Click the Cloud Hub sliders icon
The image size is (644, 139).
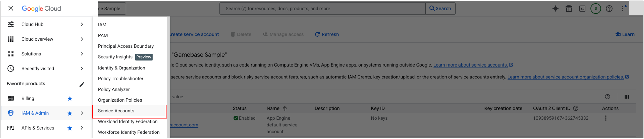(x=11, y=24)
